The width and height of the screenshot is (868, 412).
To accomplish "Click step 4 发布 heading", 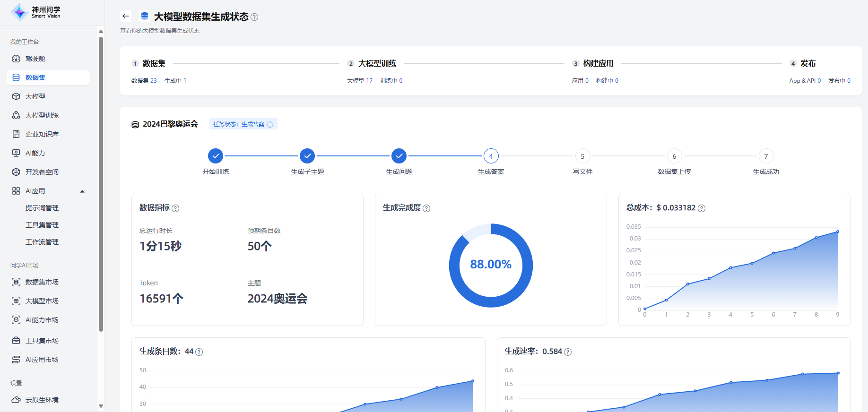I will (x=808, y=63).
